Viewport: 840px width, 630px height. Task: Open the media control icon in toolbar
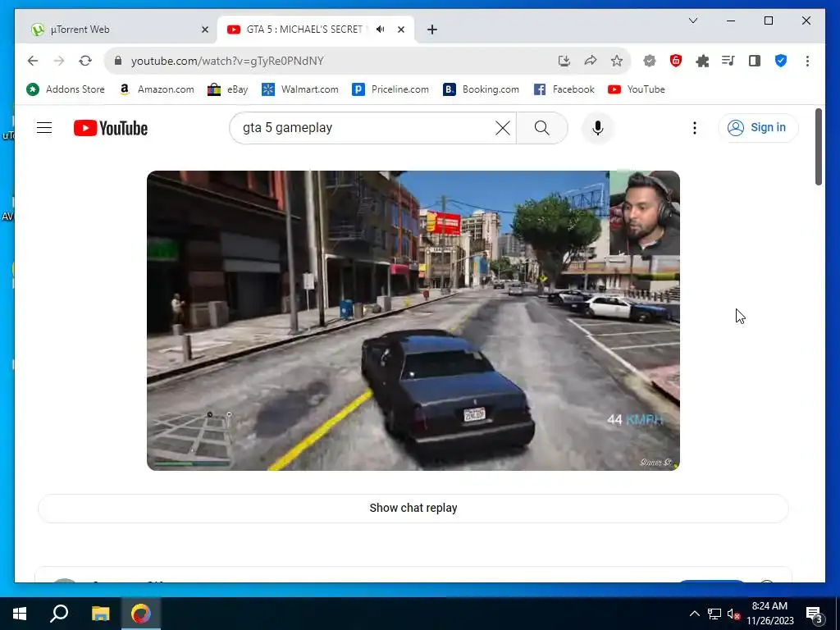(728, 61)
